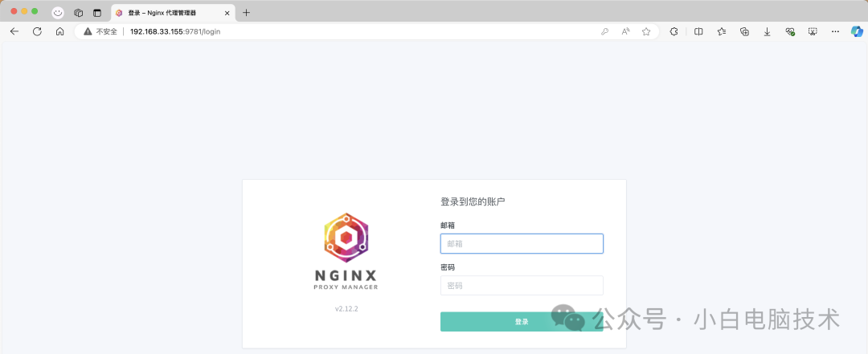Click the macOS green fullscreen window button

35,11
